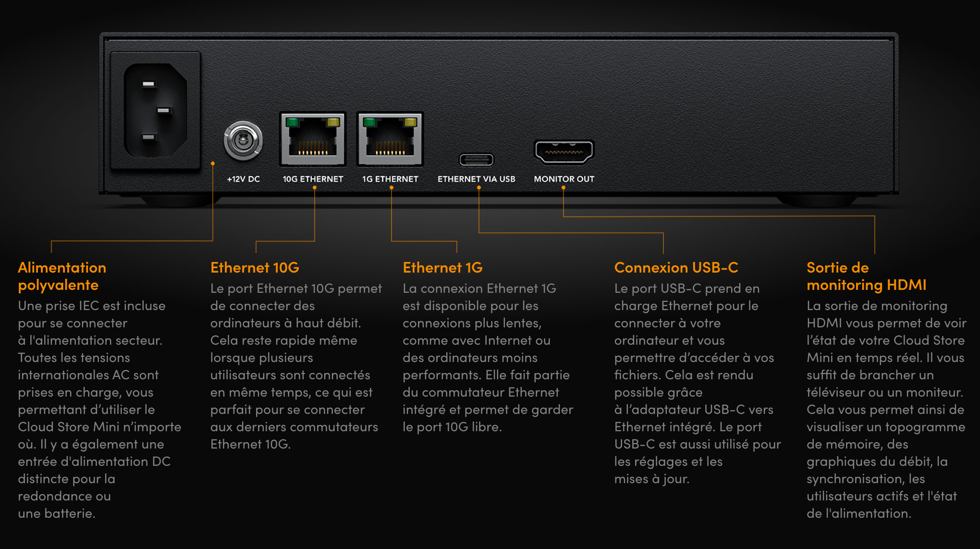Click the +12V DC round power connector
Screen dimensions: 980x549
point(243,141)
